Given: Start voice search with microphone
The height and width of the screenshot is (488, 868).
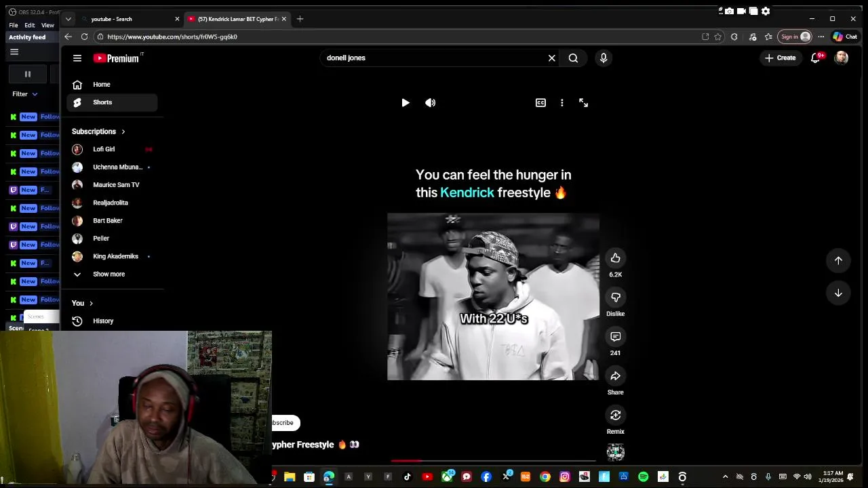Looking at the screenshot, I should click(604, 58).
